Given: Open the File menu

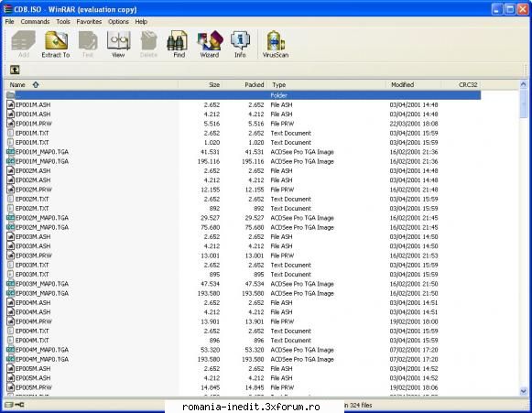Looking at the screenshot, I should [9, 21].
